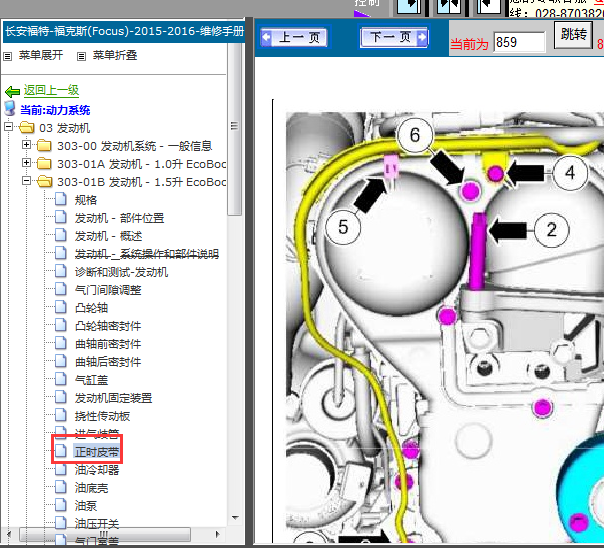Click the tree horizontal scrollbar left arrow
604x548 pixels.
pos(9,534)
